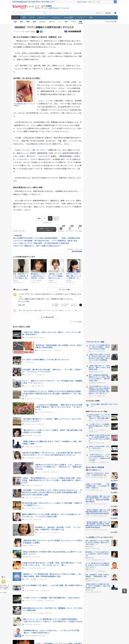Viewport: 129px width, 644px height.
Task: Share the first comment on X
Action: tap(80, 305)
